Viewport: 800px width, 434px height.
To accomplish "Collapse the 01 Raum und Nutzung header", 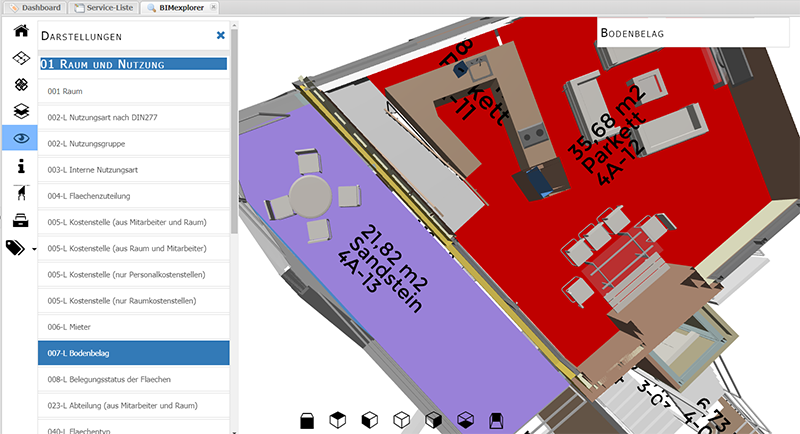I will point(134,64).
